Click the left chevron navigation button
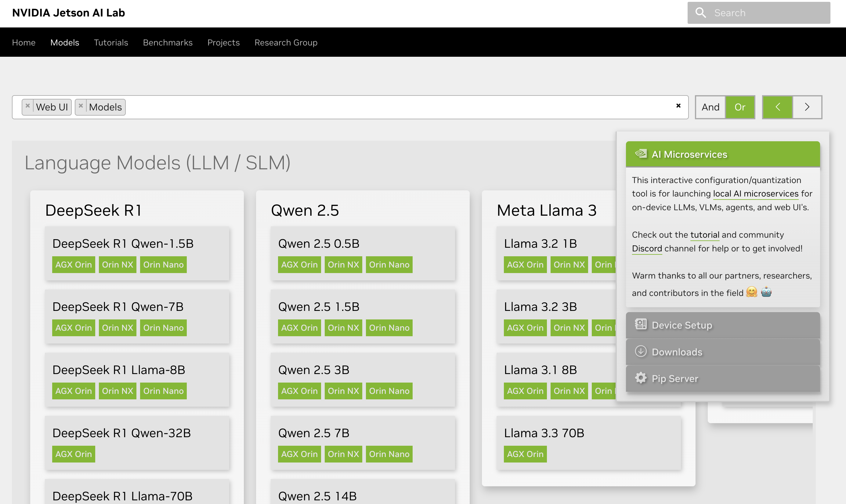846x504 pixels. coord(777,107)
